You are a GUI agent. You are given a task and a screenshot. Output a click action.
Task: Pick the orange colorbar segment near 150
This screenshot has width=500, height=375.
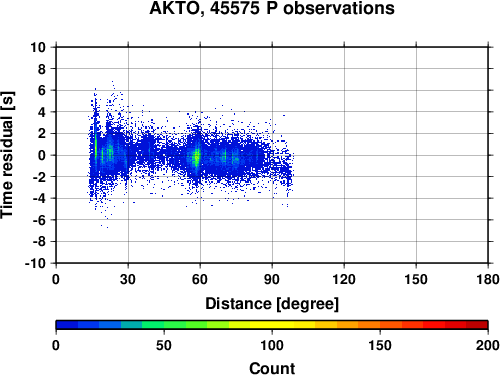380,325
